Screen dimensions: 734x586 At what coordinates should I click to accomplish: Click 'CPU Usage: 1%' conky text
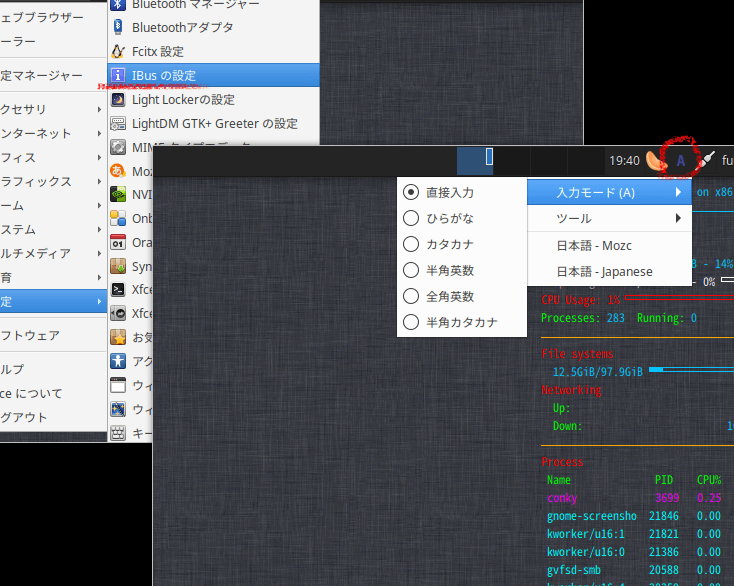[580, 300]
